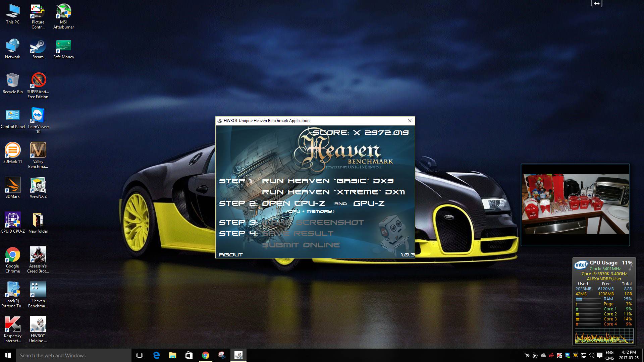Screen dimensions: 644x362
Task: Select the Valley Benchmark desktop shortcut
Action: coord(38,156)
